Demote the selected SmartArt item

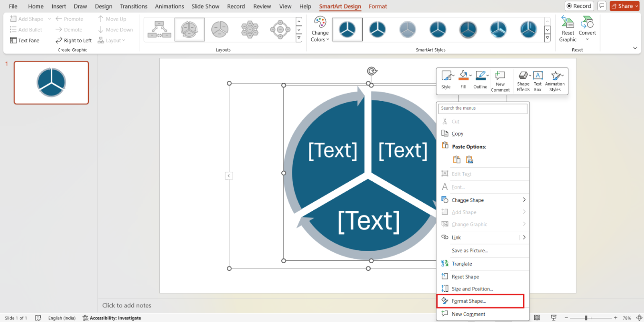69,30
